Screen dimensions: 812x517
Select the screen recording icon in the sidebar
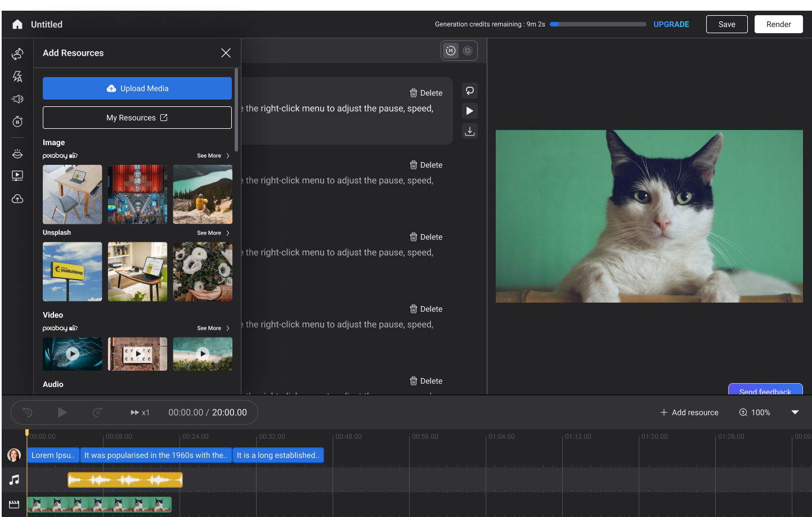(17, 176)
